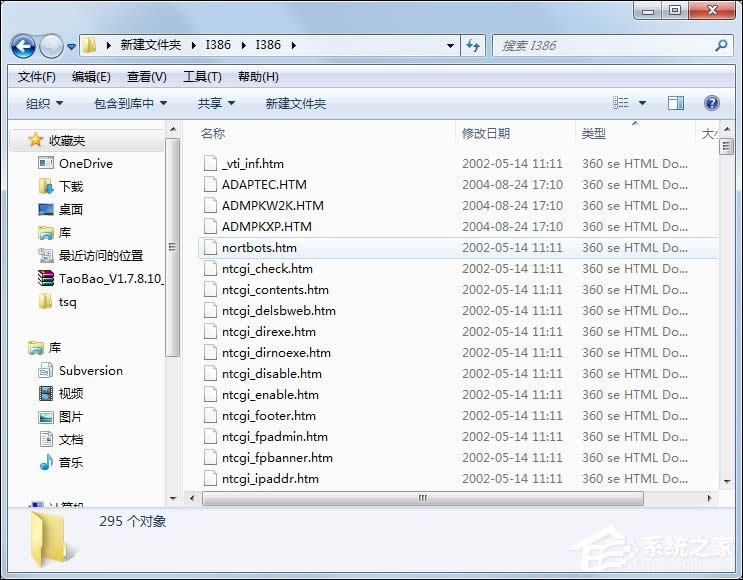Select 桌面 in navigation pane
Image resolution: width=743 pixels, height=580 pixels.
click(61, 209)
